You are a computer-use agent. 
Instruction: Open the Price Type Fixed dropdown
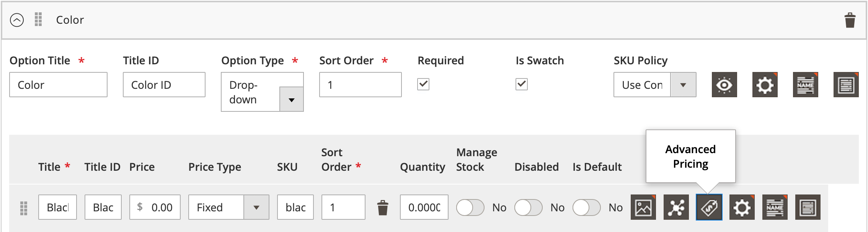229,207
